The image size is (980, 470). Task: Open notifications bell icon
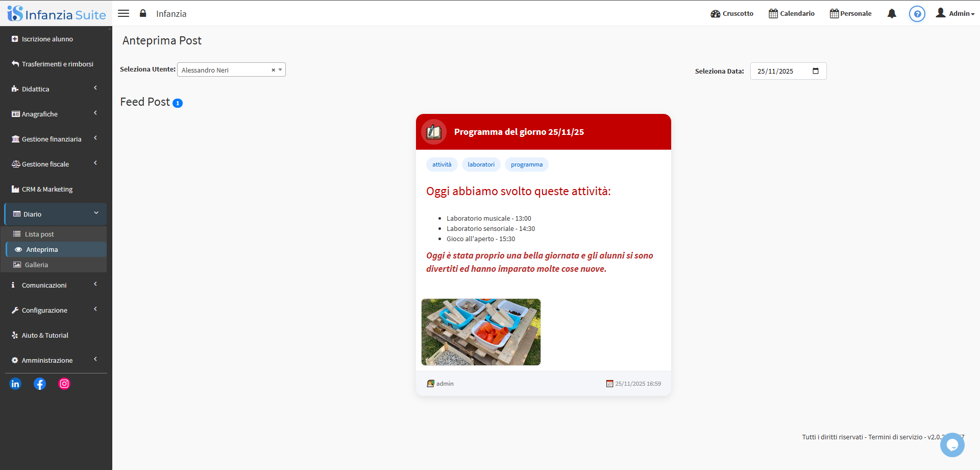[891, 14]
